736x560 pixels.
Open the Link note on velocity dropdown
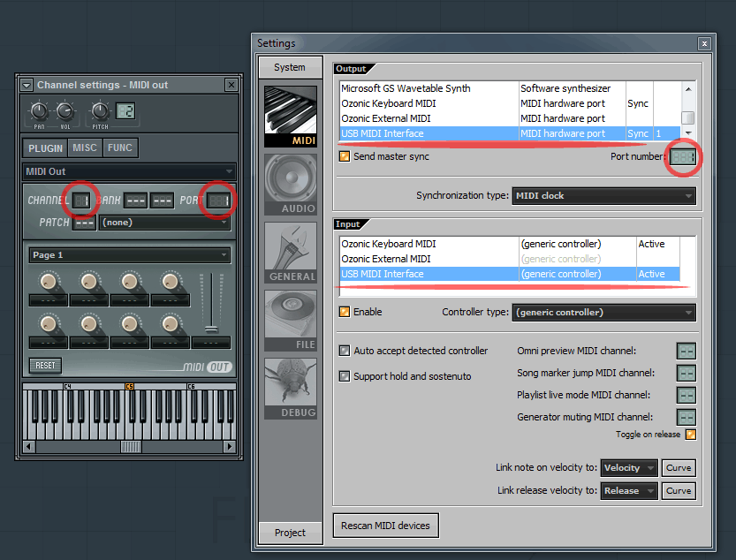tap(629, 468)
